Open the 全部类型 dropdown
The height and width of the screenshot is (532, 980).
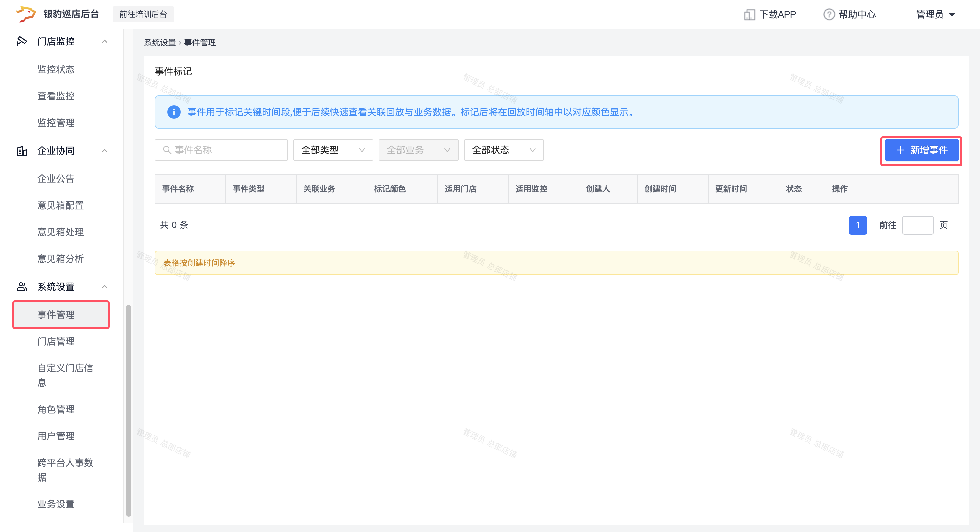(333, 150)
